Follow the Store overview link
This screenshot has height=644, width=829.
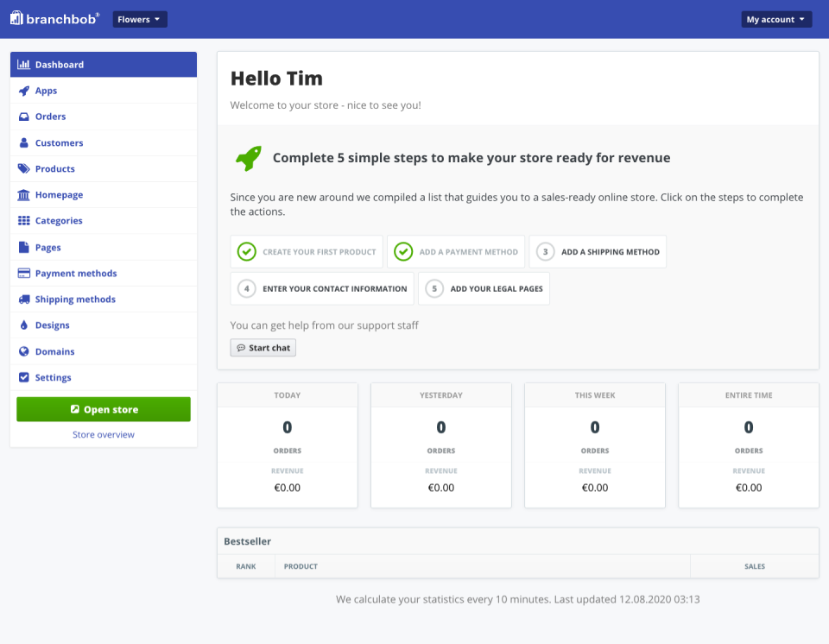coord(104,435)
